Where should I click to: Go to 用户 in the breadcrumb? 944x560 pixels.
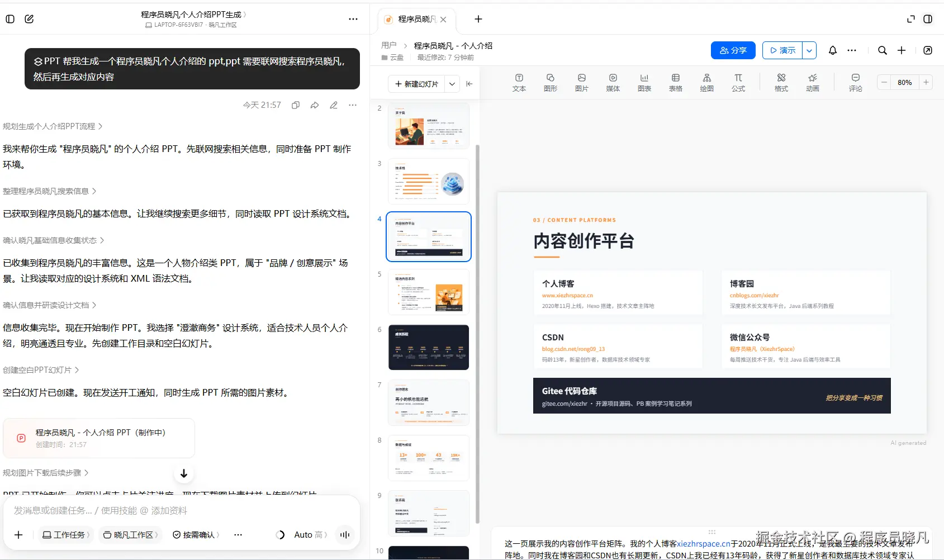click(x=389, y=45)
